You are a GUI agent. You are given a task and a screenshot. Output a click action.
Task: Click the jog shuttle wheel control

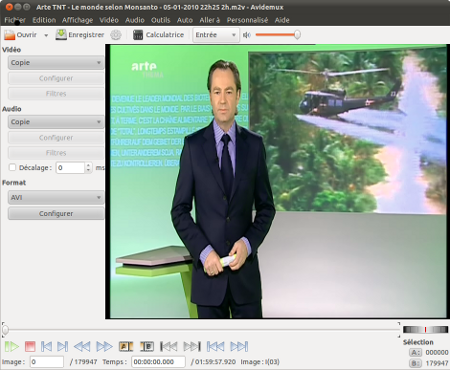[x=425, y=330]
